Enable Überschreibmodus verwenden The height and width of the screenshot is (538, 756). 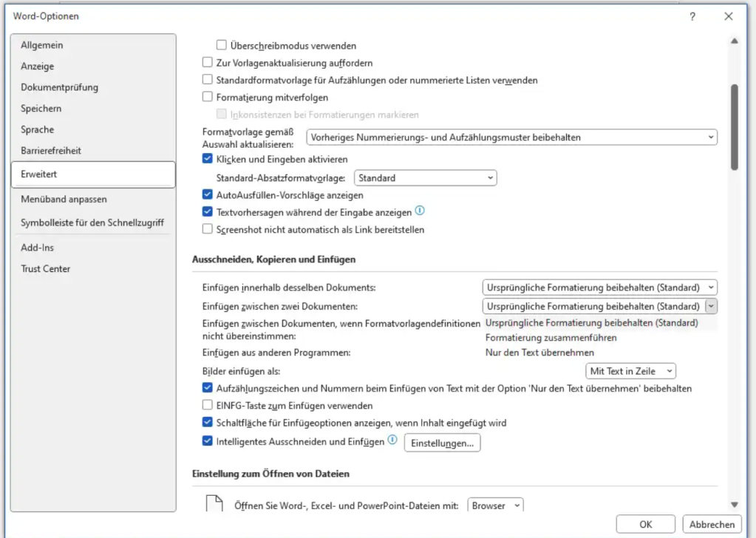(x=221, y=44)
